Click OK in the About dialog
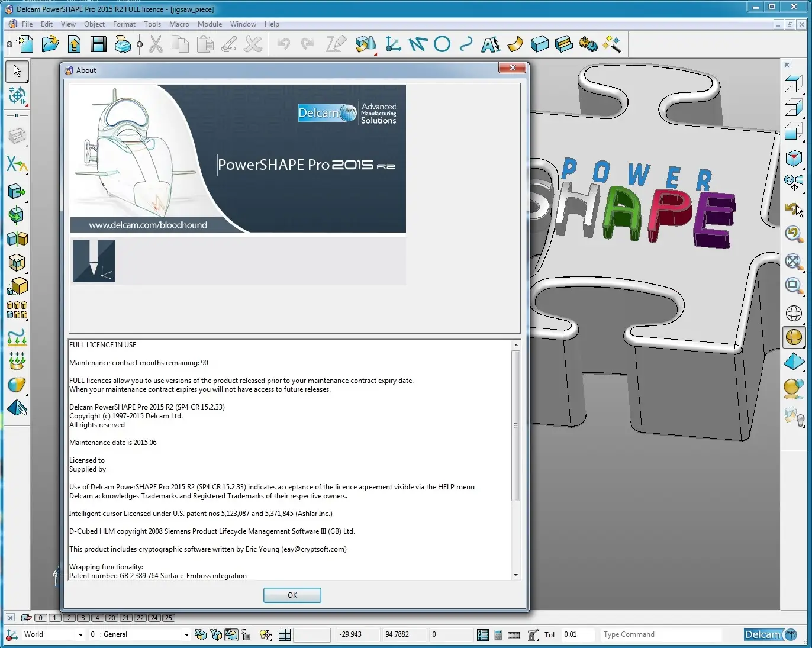The height and width of the screenshot is (648, 812). tap(292, 595)
